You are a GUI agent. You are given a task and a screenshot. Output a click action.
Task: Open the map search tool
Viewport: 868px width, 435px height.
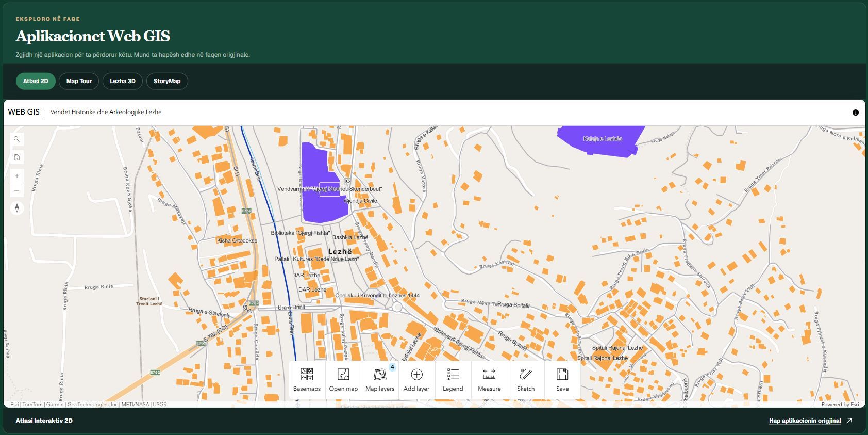(x=17, y=139)
